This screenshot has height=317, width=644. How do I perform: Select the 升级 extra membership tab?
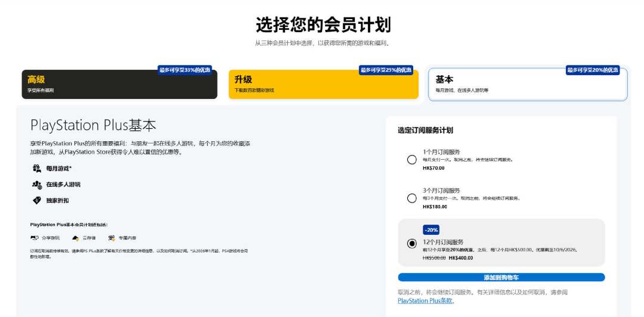coord(323,84)
